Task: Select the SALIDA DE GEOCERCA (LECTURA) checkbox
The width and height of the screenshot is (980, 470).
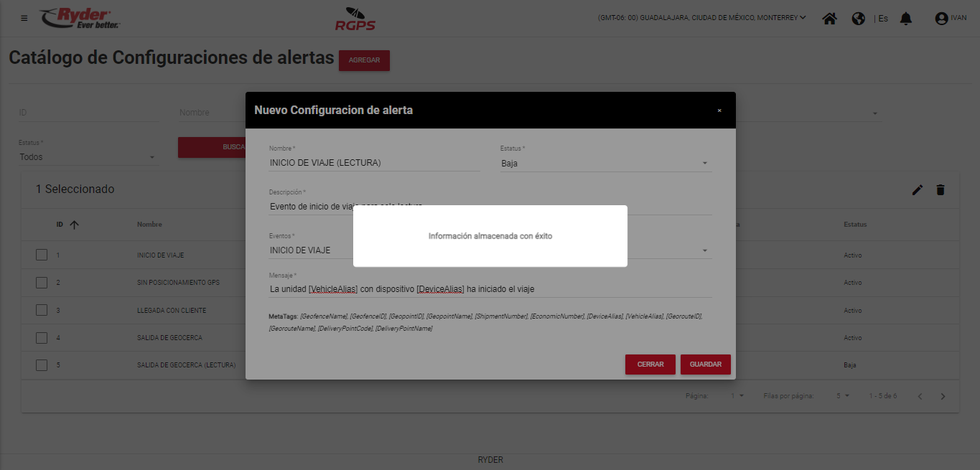Action: tap(42, 365)
